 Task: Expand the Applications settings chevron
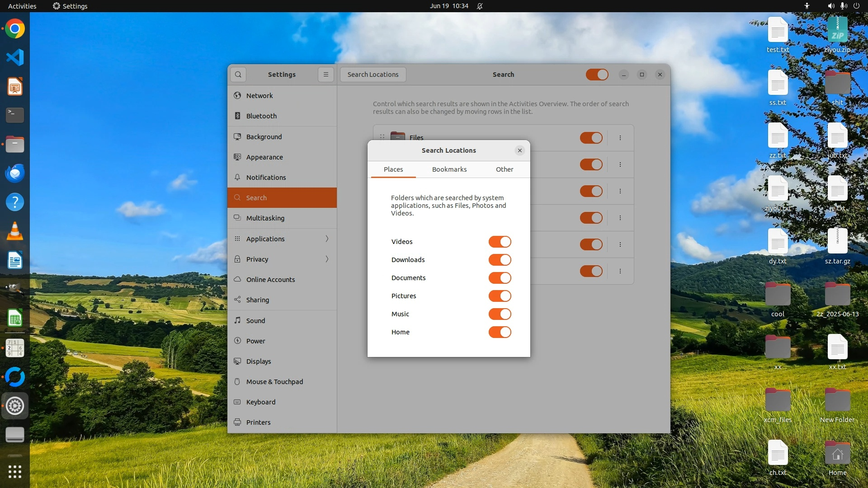(327, 239)
